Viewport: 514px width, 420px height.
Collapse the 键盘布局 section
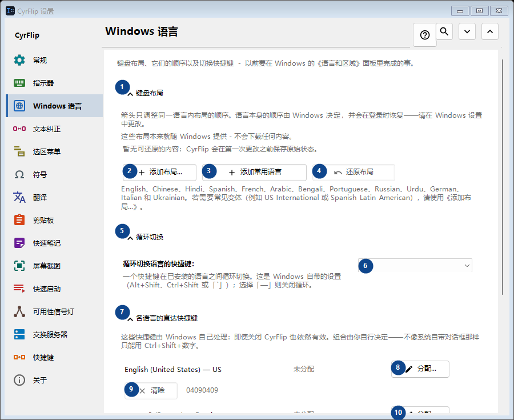130,94
